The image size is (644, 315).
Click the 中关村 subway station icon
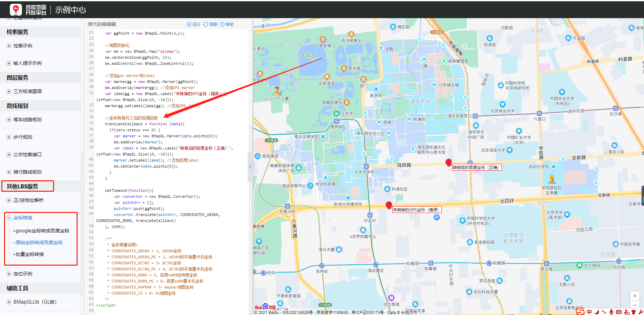point(370,215)
